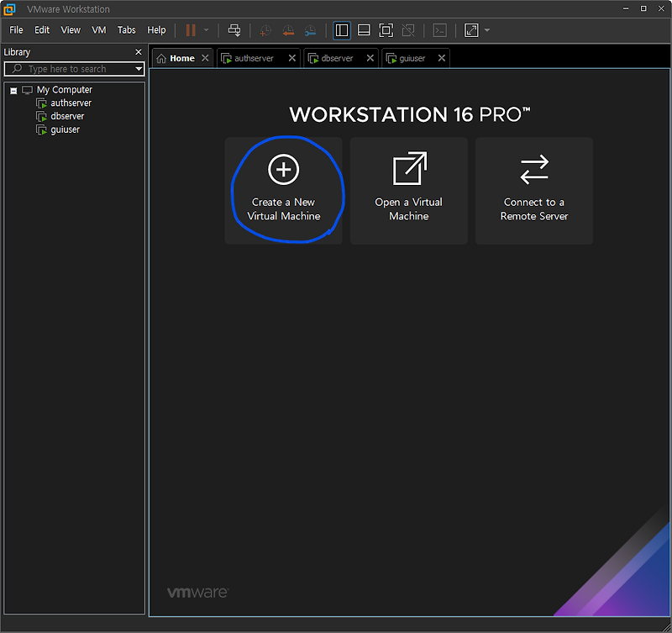This screenshot has width=672, height=633.
Task: Show or hide the thumbnail bar
Action: [x=363, y=30]
